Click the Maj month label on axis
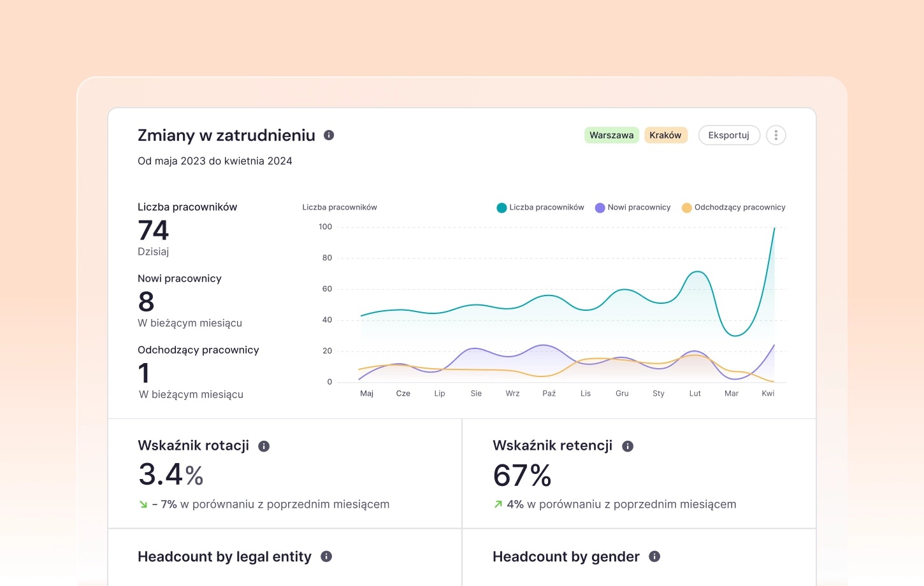 pos(366,394)
